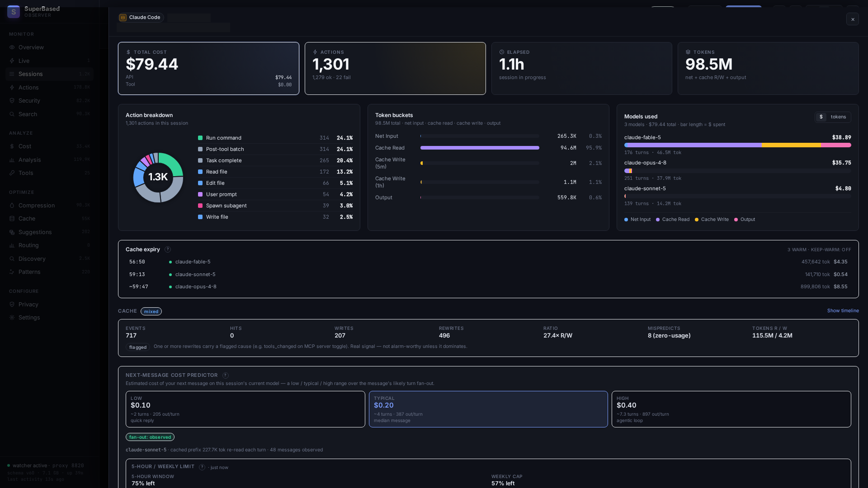Click Show timeline link
The width and height of the screenshot is (868, 488).
click(x=843, y=311)
